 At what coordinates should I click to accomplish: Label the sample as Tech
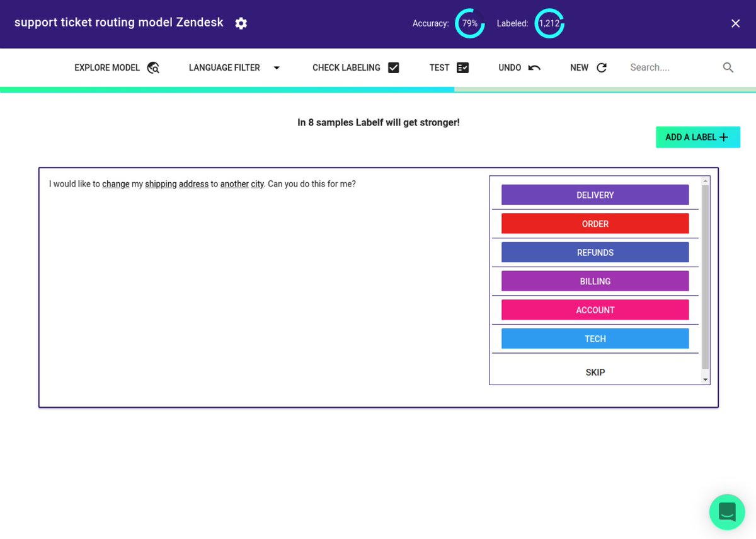click(x=595, y=339)
